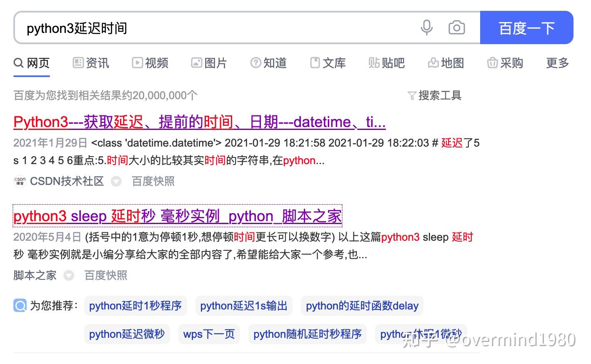Screen dimensions: 591x364
Task: Click the 为您推荐 recommendation icon
Action: 19,305
